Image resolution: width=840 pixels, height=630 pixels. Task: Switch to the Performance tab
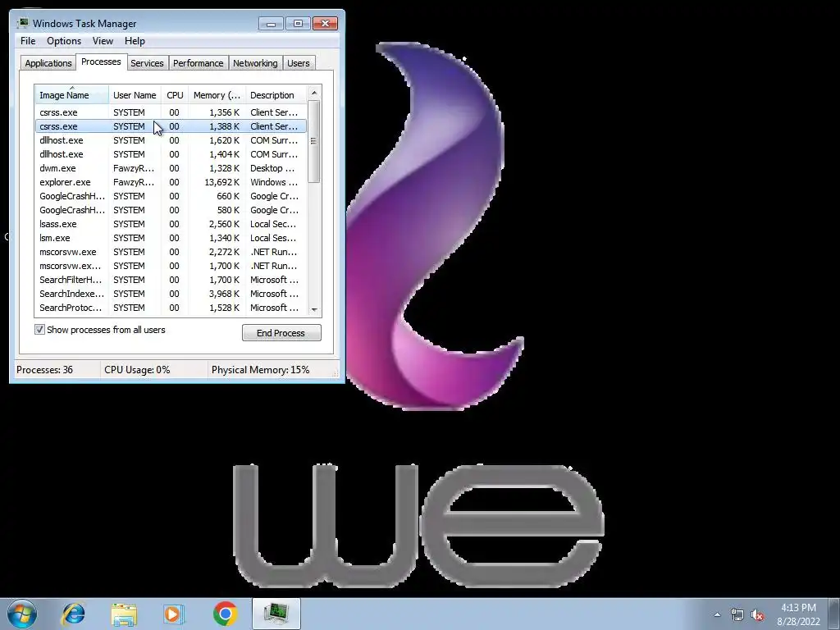tap(199, 63)
